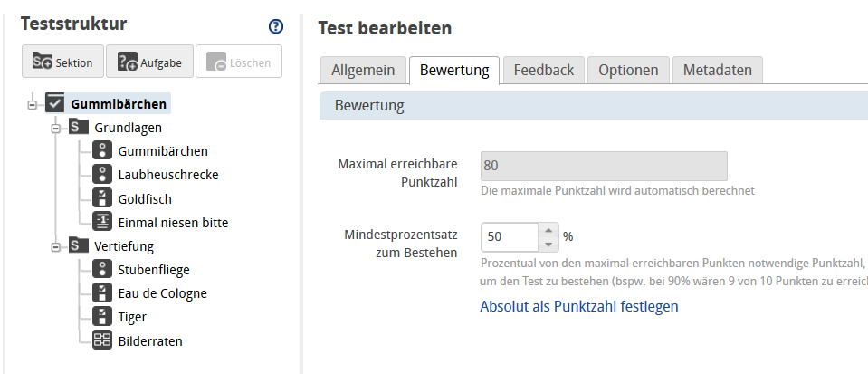
Task: Click the help question mark icon
Action: tap(276, 27)
